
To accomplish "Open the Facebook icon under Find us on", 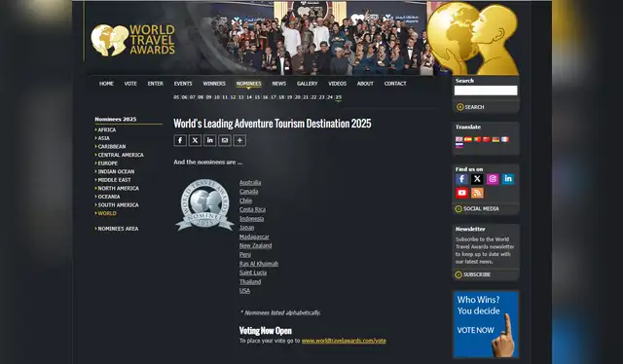I will click(x=461, y=179).
